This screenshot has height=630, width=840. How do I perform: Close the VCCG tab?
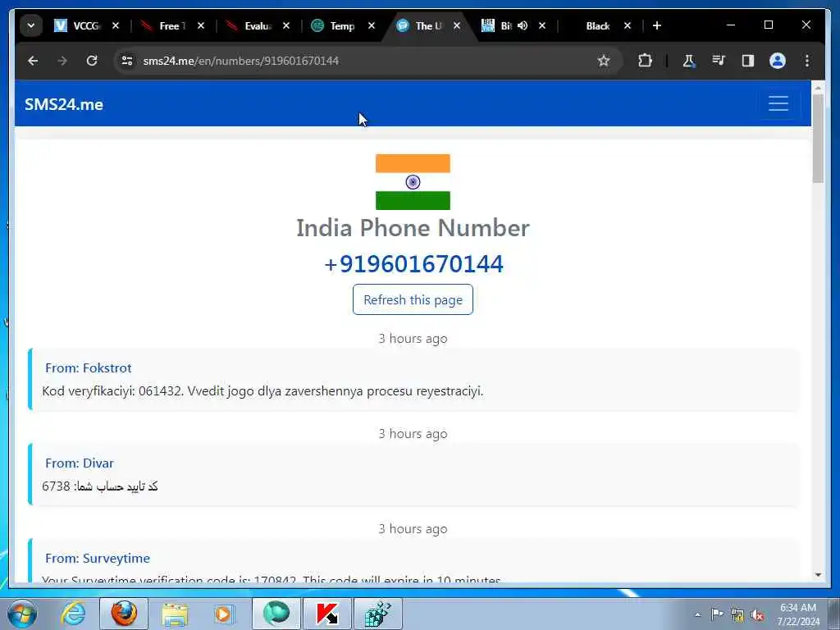click(115, 25)
